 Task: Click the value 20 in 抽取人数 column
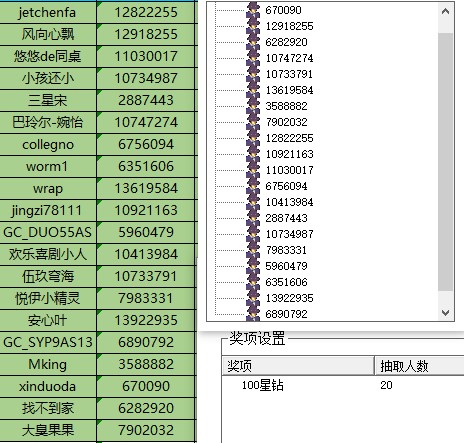(x=386, y=385)
